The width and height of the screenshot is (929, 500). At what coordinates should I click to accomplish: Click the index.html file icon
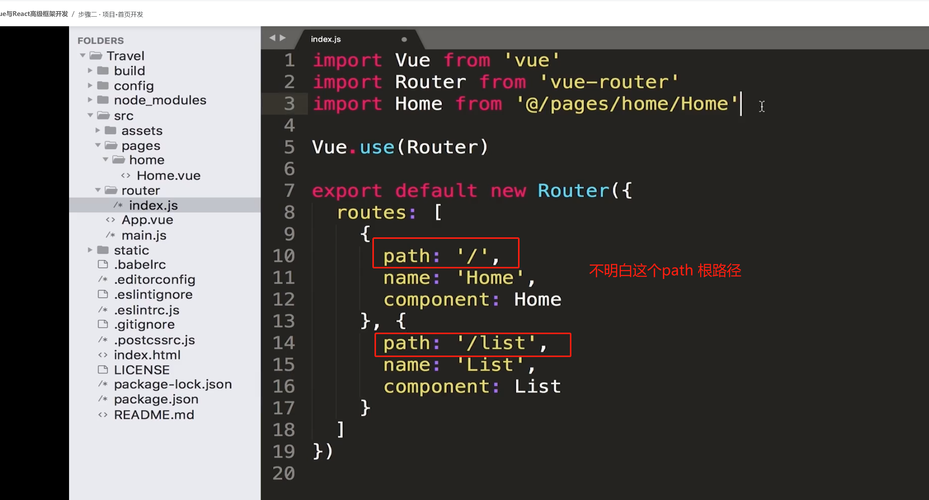103,355
